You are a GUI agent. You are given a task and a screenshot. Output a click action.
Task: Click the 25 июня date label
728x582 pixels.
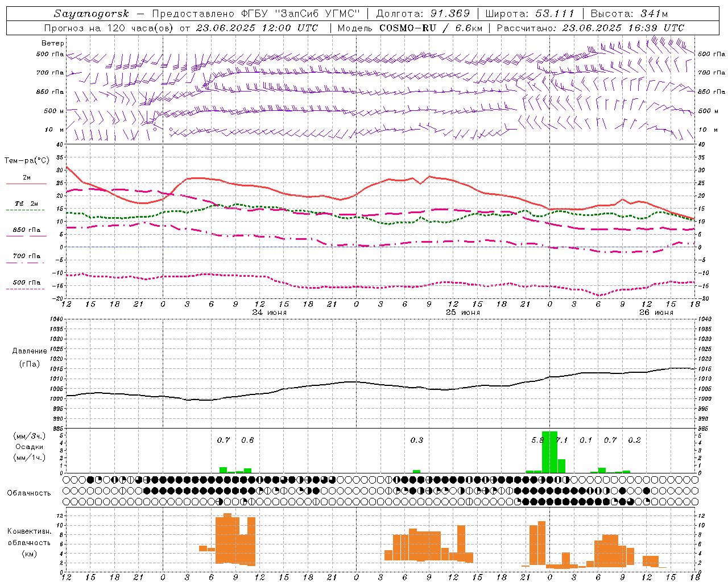tap(463, 313)
